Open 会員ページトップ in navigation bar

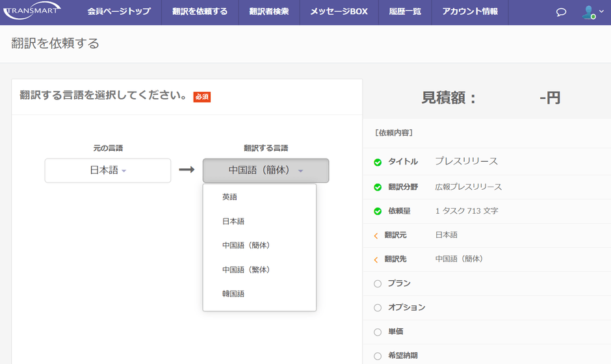(119, 12)
